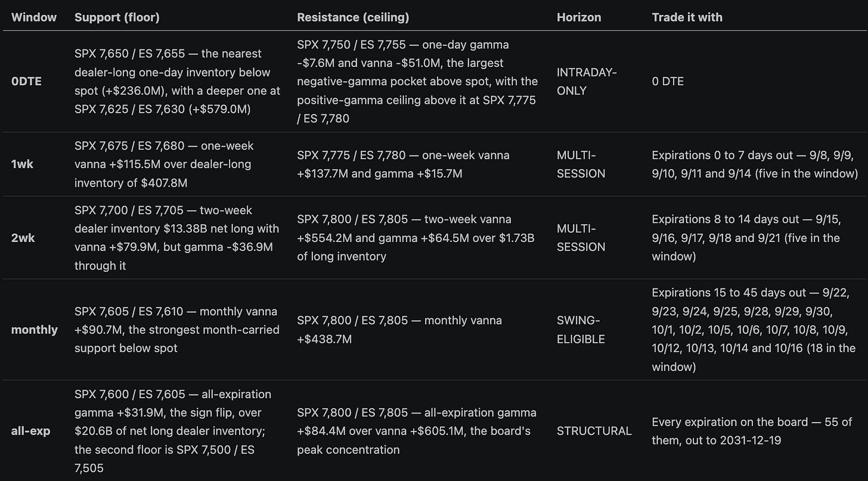Click the INTRADAY-ONLY horizon cell
The image size is (868, 481).
pos(587,81)
